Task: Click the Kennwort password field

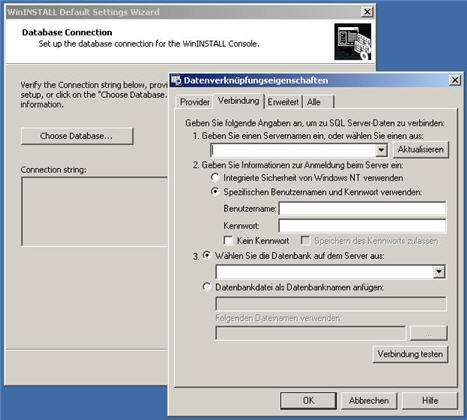Action: coord(362,226)
